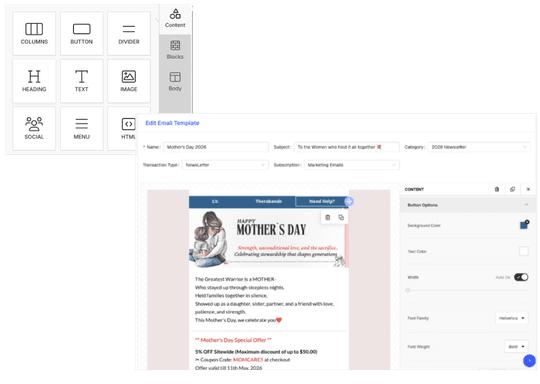This screenshot has height=384, width=540.
Task: Click the blue round arrow button
Action: point(529,361)
